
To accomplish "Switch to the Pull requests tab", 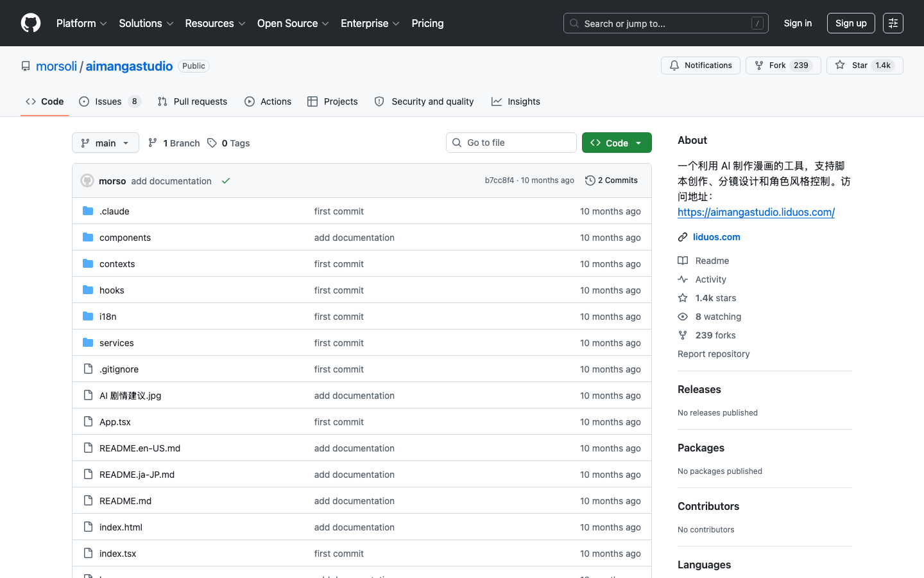I will click(x=193, y=101).
